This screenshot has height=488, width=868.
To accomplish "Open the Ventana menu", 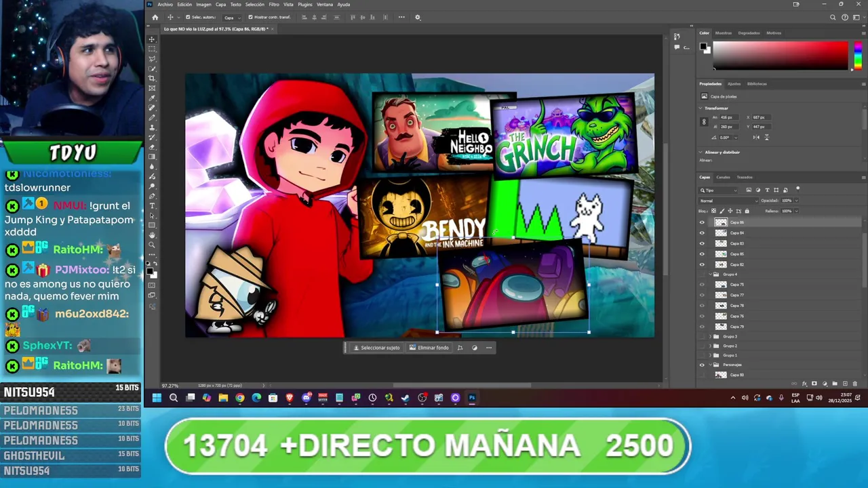I will (x=325, y=5).
